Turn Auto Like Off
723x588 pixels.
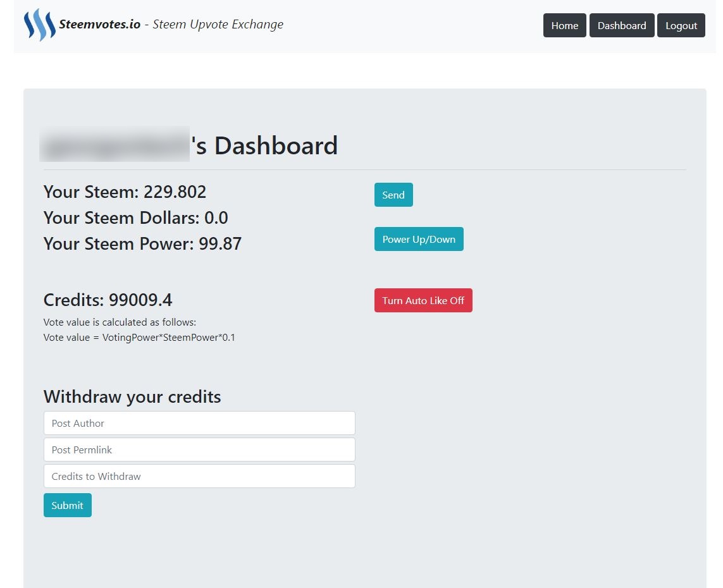423,300
